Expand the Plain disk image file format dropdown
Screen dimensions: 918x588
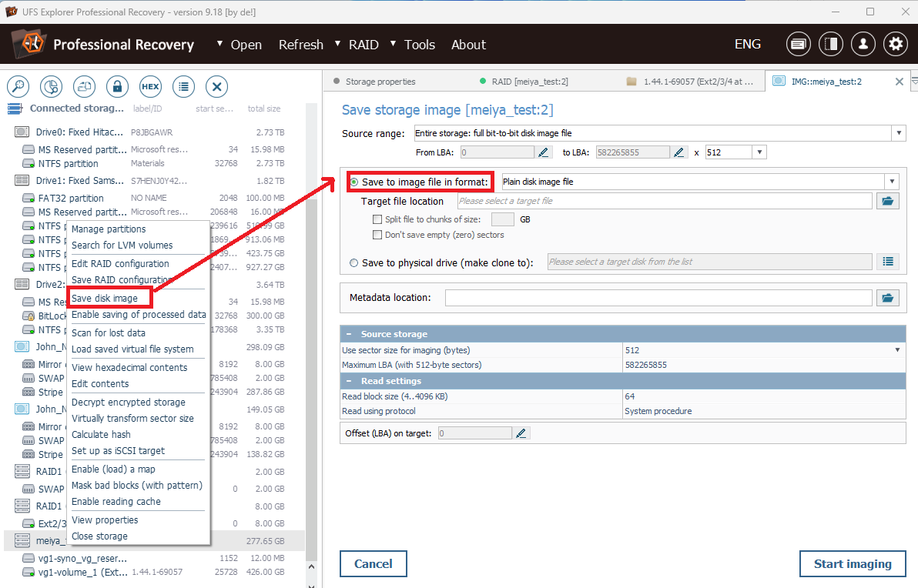tap(892, 182)
